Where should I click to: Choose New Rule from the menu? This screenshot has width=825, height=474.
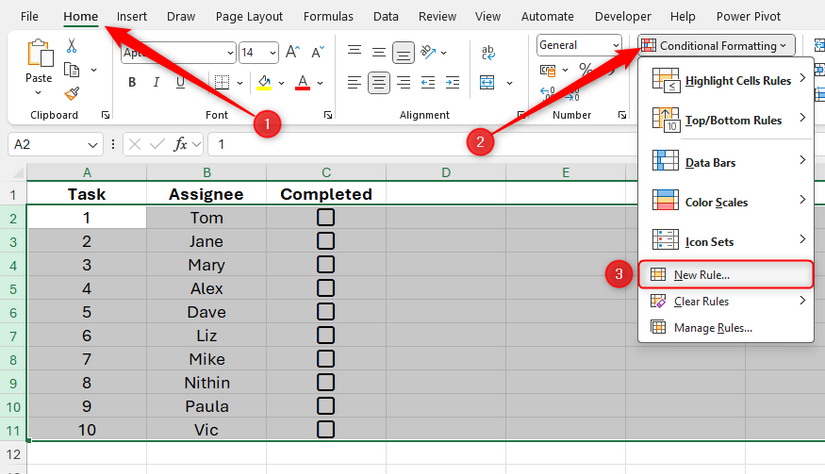tap(702, 275)
